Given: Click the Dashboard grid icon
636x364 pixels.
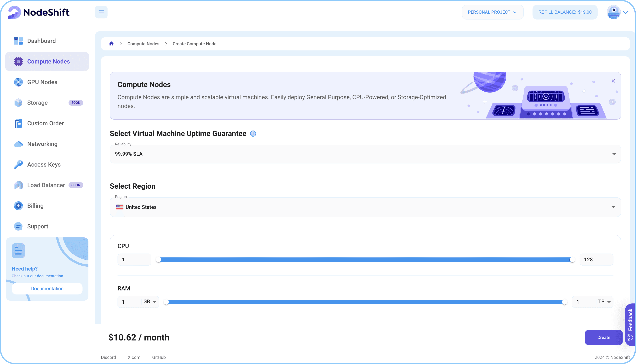Looking at the screenshot, I should click(x=18, y=41).
